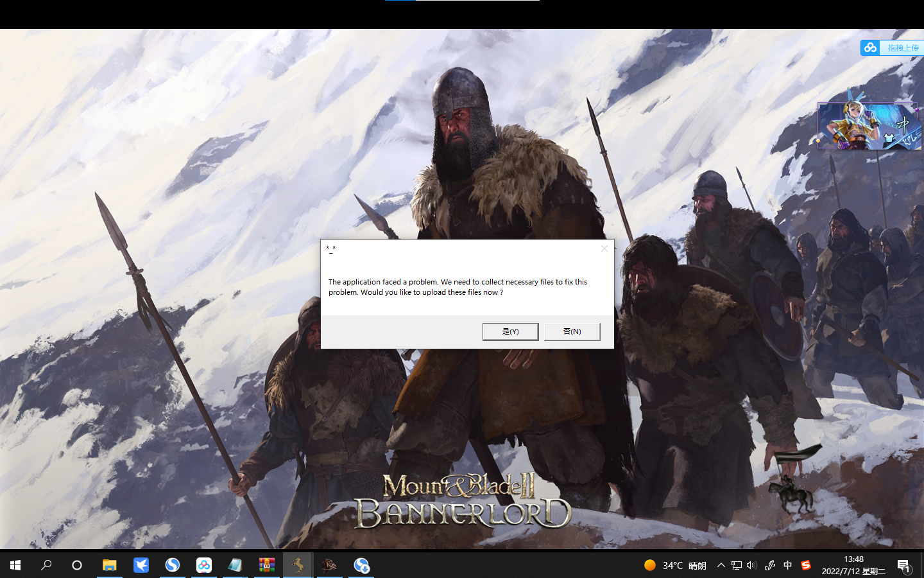The width and height of the screenshot is (924, 578).
Task: Open the notification action center
Action: click(x=904, y=565)
